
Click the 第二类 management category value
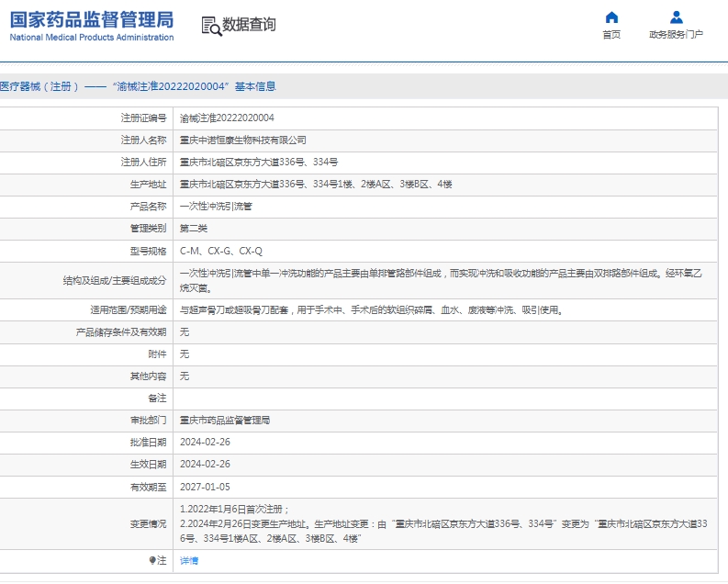pyautogui.click(x=194, y=229)
